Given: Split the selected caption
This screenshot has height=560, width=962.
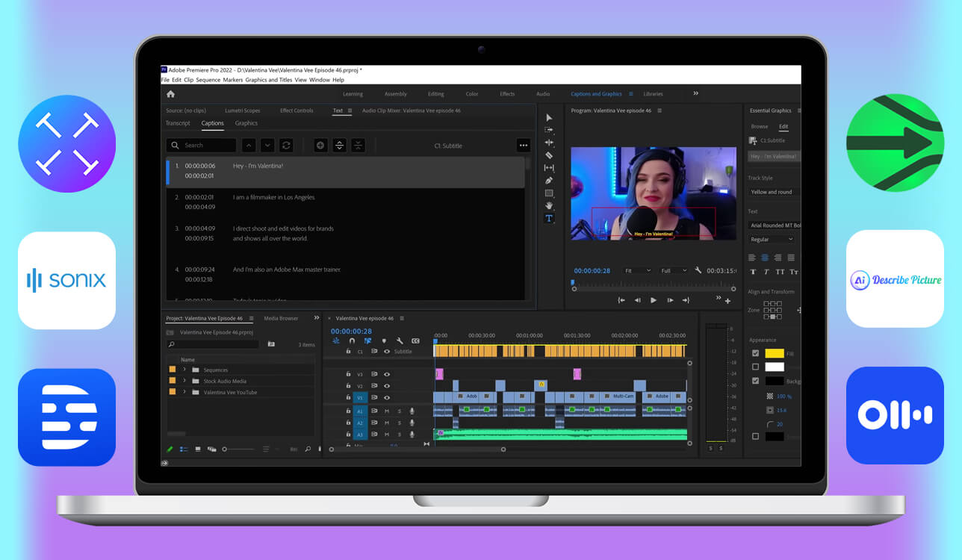Looking at the screenshot, I should (339, 146).
